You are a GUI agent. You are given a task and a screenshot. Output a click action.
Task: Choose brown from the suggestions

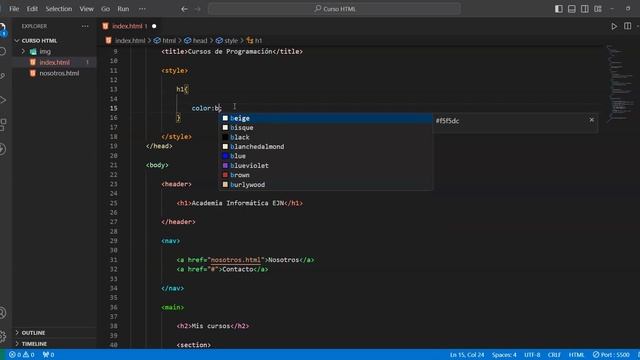click(326, 175)
